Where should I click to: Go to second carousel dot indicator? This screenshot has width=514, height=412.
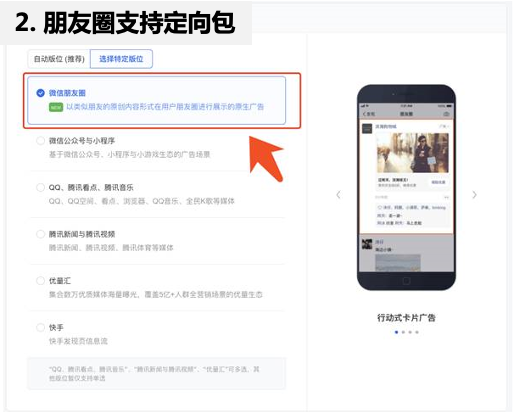403,332
